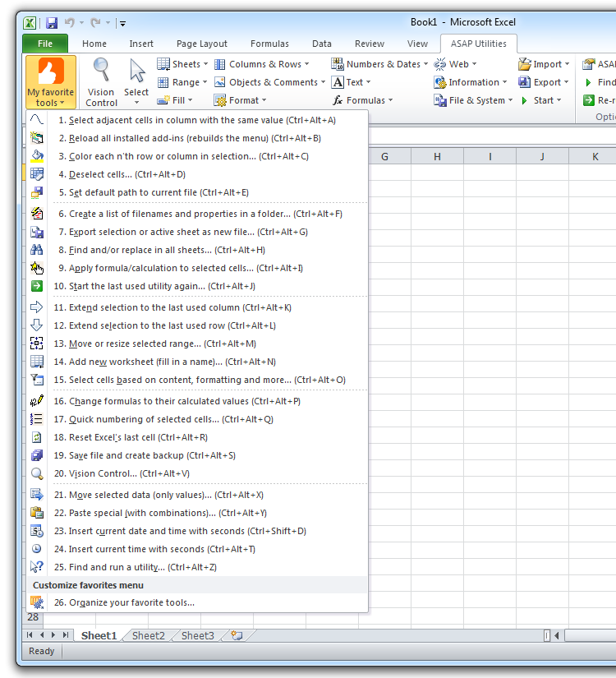Choose Reset Excel's last cell menu item
616x678 pixels.
click(x=198, y=437)
